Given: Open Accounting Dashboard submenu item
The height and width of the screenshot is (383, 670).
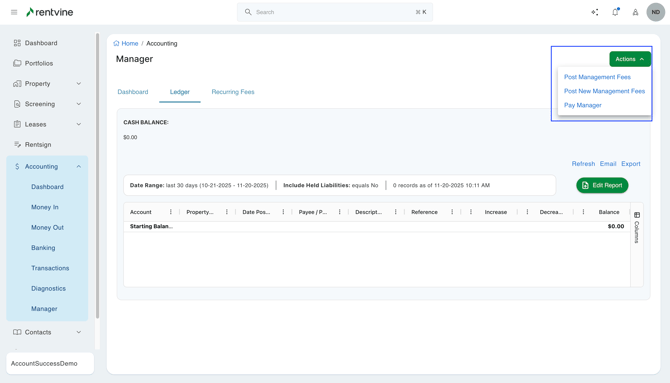Looking at the screenshot, I should (47, 187).
